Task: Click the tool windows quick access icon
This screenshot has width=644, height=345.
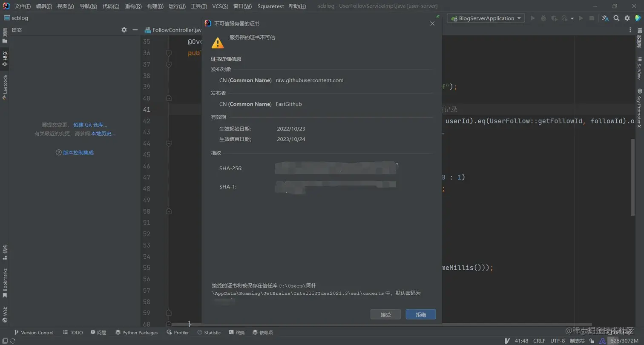Action: pyautogui.click(x=4, y=341)
